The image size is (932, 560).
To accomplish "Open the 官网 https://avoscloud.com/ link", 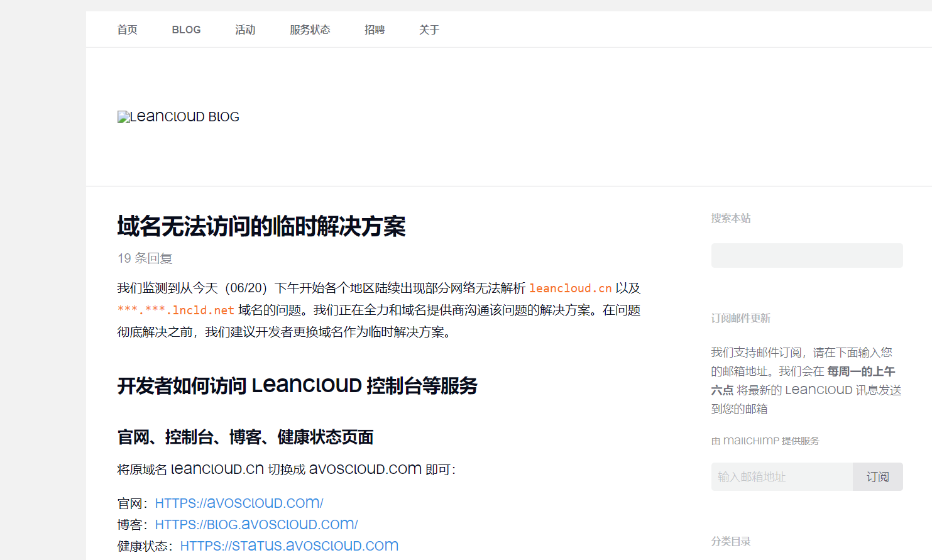I will coord(239,503).
